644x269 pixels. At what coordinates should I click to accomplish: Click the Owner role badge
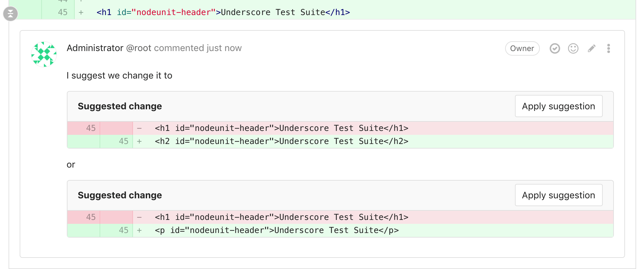coord(522,48)
